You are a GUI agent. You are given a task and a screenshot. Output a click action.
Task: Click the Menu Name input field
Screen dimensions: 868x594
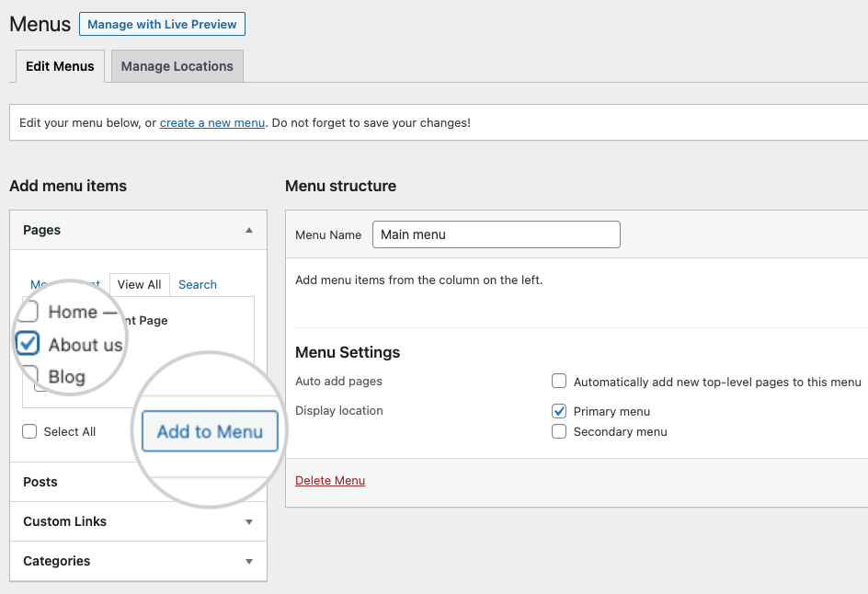[x=496, y=234]
